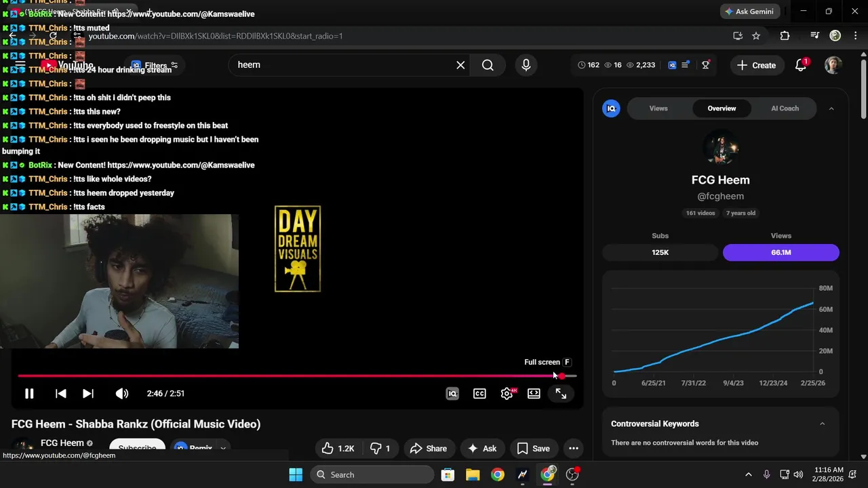Image resolution: width=868 pixels, height=488 pixels.
Task: Open the vidIQ list menu icon
Action: click(x=686, y=65)
